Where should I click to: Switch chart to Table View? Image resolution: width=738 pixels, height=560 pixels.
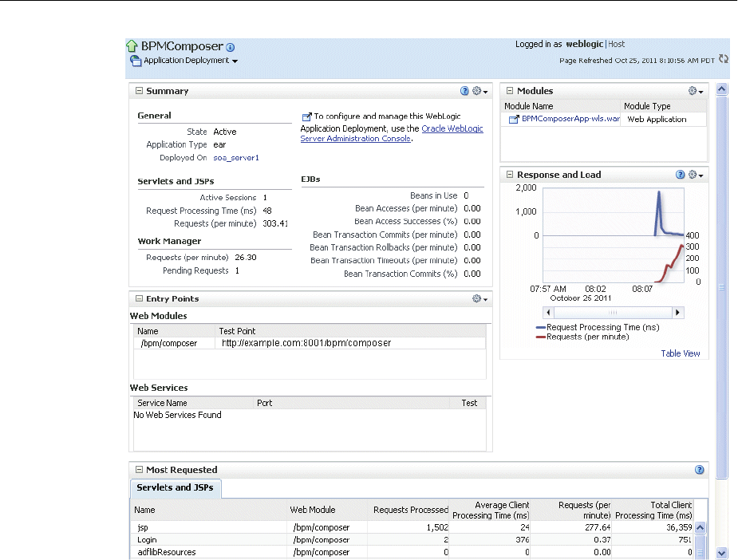point(680,353)
